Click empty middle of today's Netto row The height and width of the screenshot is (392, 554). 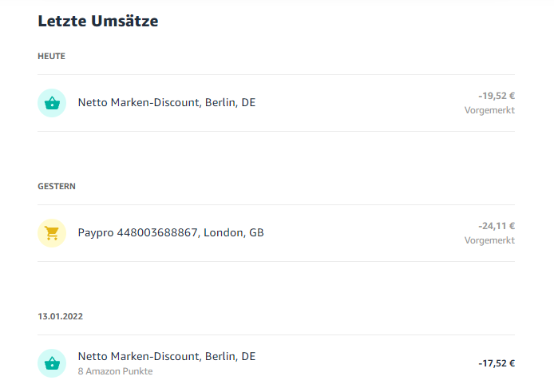click(359, 102)
